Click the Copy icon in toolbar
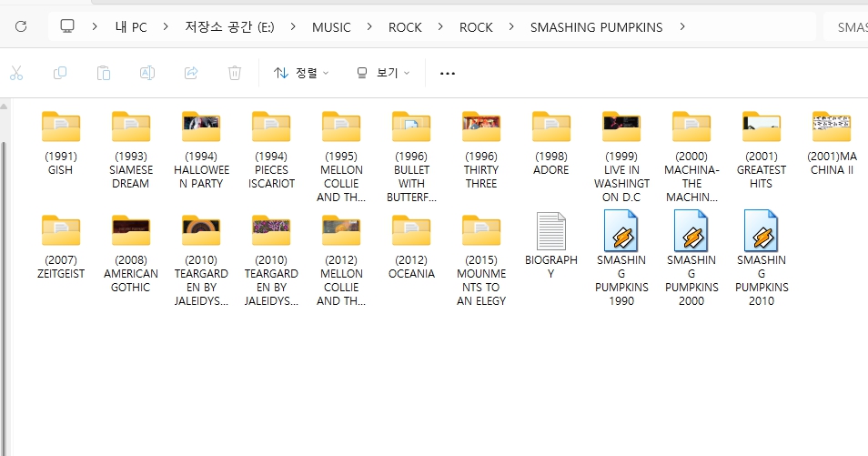Image resolution: width=868 pixels, height=456 pixels. 60,73
